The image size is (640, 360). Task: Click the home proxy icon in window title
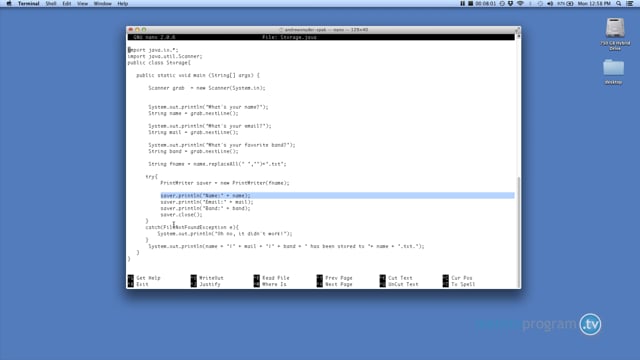[281, 29]
